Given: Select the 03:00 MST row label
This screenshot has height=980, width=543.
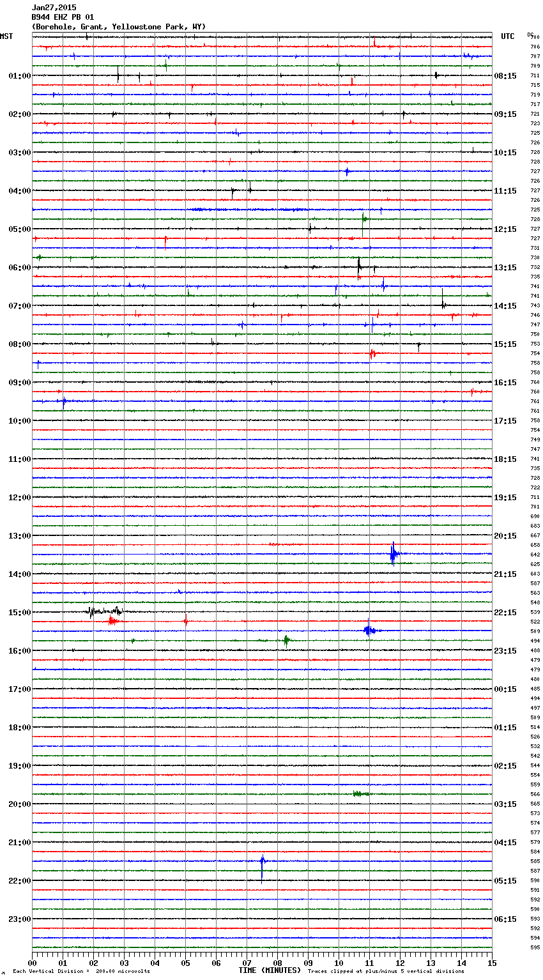Looking at the screenshot, I should [19, 153].
